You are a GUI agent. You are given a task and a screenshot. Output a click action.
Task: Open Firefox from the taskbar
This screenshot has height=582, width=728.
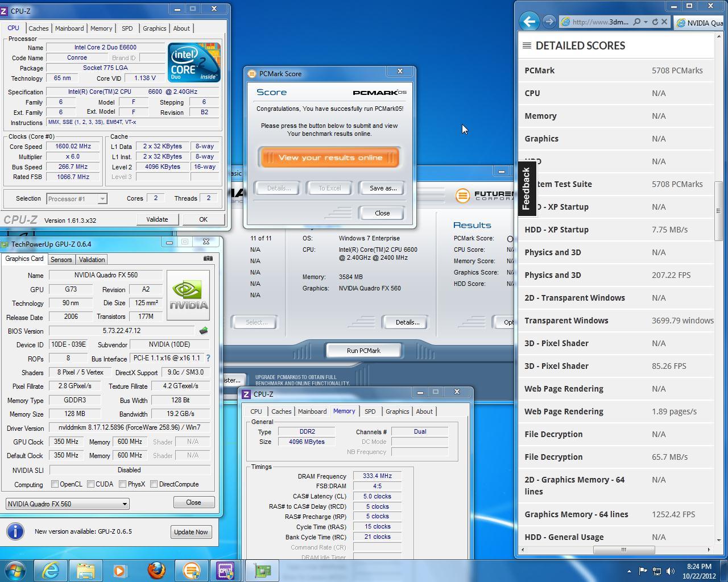(156, 571)
